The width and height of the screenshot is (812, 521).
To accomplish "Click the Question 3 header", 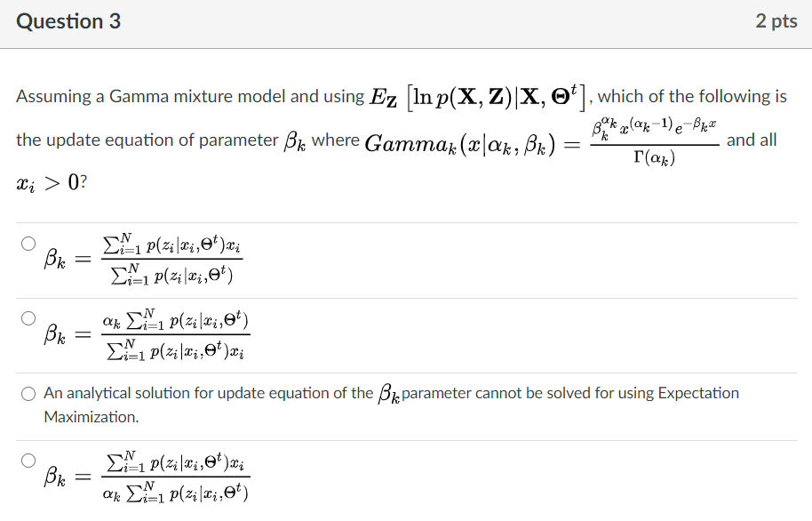I will tap(68, 21).
